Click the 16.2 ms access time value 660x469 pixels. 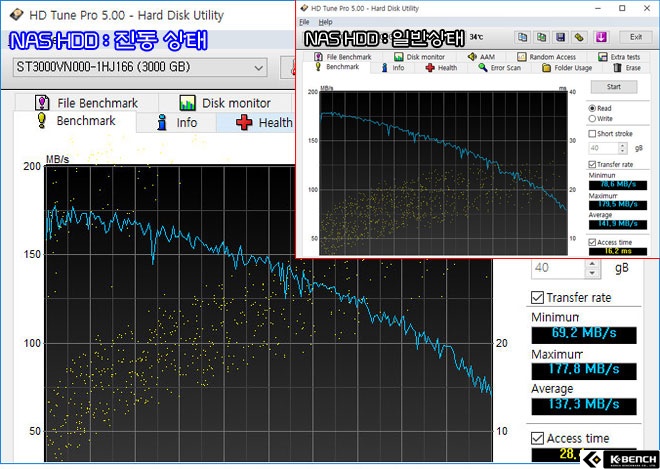(617, 251)
